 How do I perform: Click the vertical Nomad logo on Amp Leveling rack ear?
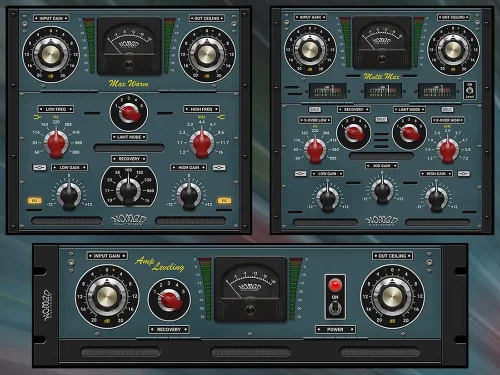click(x=48, y=305)
